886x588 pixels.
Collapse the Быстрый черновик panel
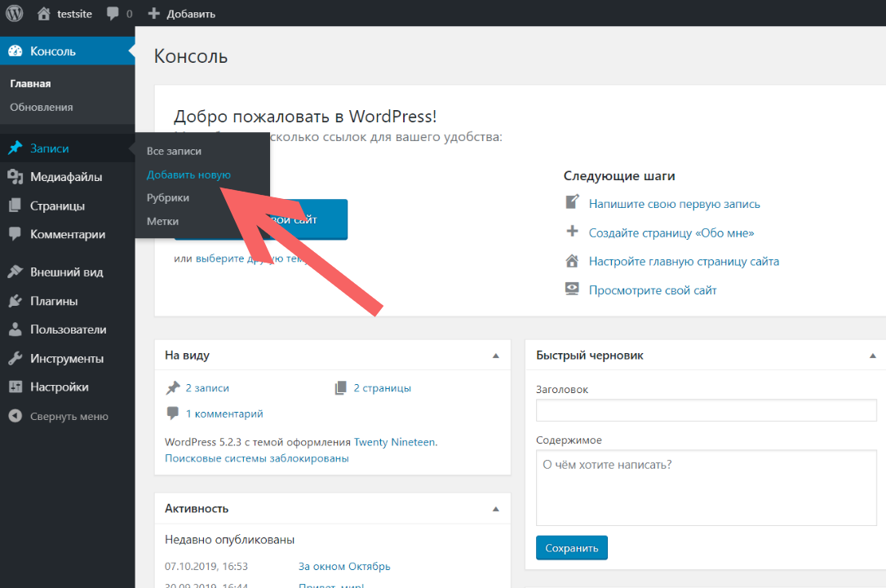872,356
